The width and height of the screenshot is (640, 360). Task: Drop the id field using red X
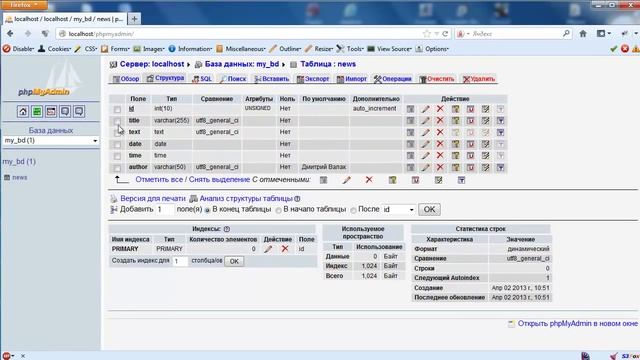[440, 109]
